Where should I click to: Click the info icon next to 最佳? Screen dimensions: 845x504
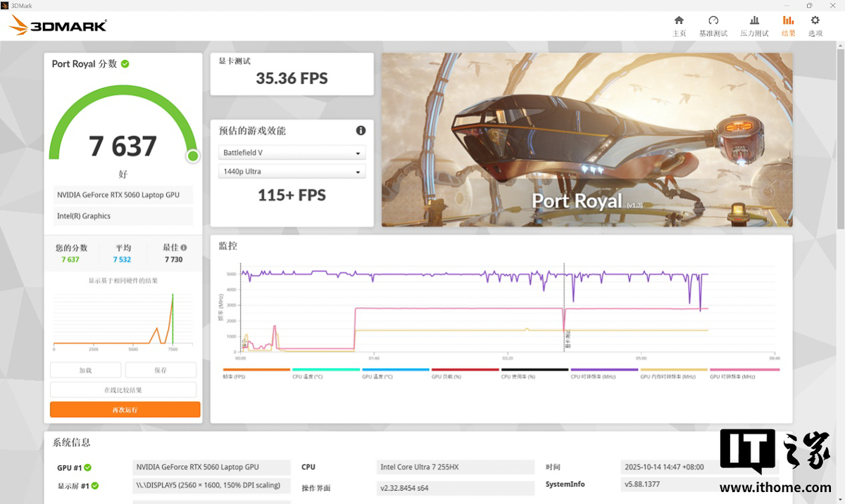coord(184,248)
